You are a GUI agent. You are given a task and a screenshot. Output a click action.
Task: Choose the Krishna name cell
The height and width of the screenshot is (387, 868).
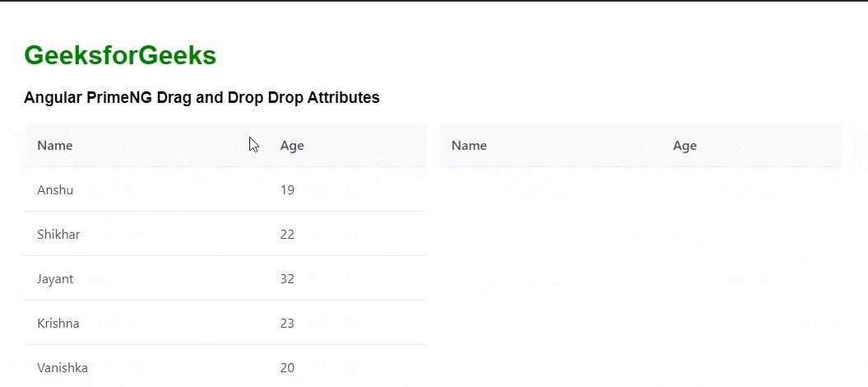[58, 324]
